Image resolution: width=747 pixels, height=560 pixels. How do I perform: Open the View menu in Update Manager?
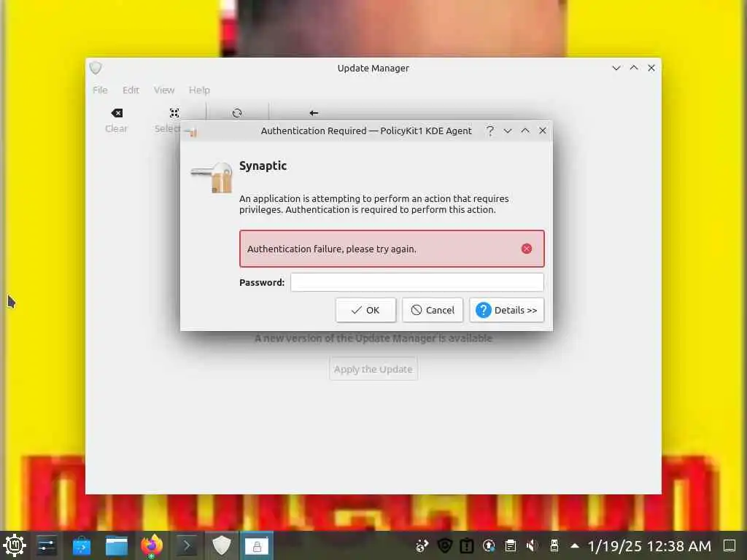click(x=164, y=90)
